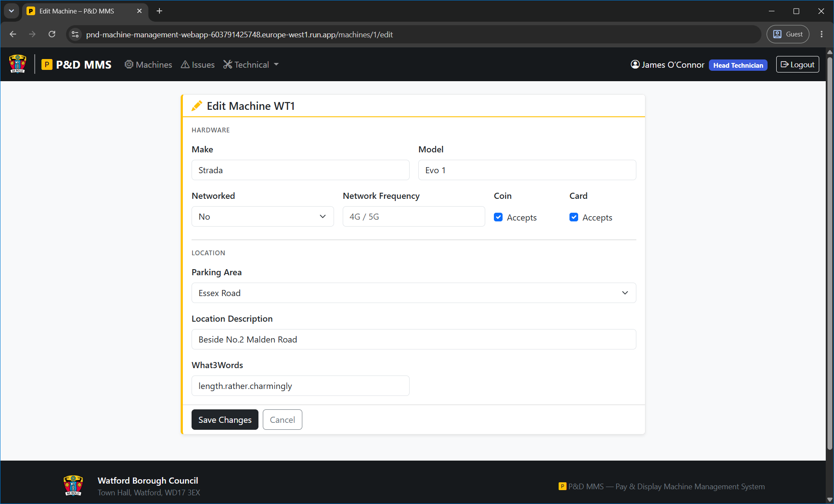This screenshot has width=834, height=504.
Task: Click the Head Technician badge
Action: click(738, 65)
